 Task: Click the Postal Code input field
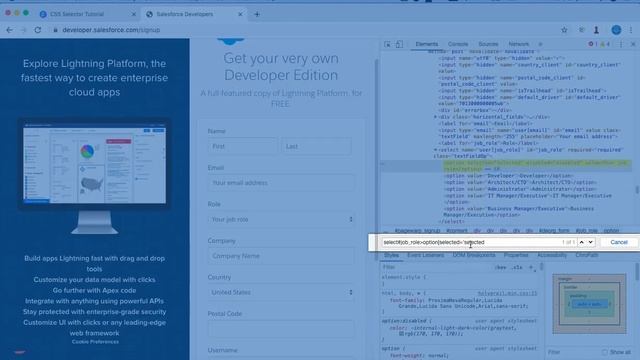tap(281, 329)
